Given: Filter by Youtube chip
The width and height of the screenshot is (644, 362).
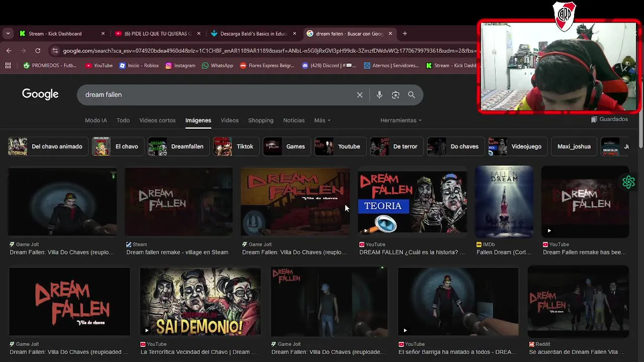Looking at the screenshot, I should (340, 146).
